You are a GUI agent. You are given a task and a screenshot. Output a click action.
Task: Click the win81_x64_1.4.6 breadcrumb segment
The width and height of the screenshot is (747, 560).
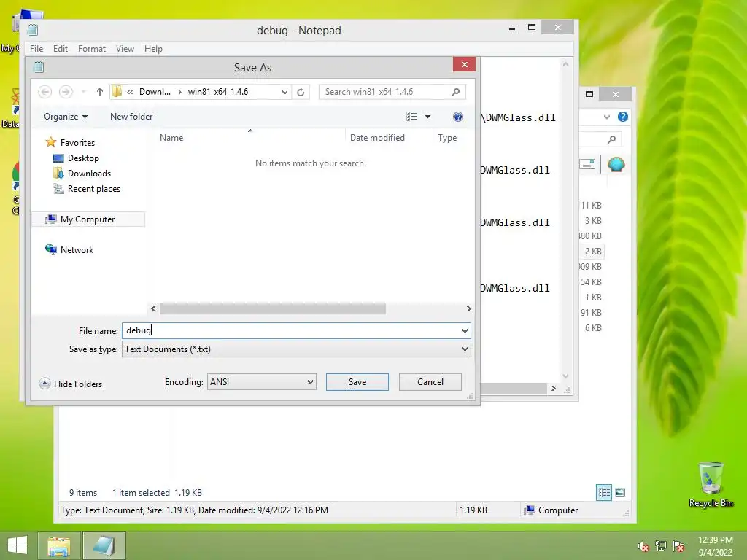tap(217, 92)
